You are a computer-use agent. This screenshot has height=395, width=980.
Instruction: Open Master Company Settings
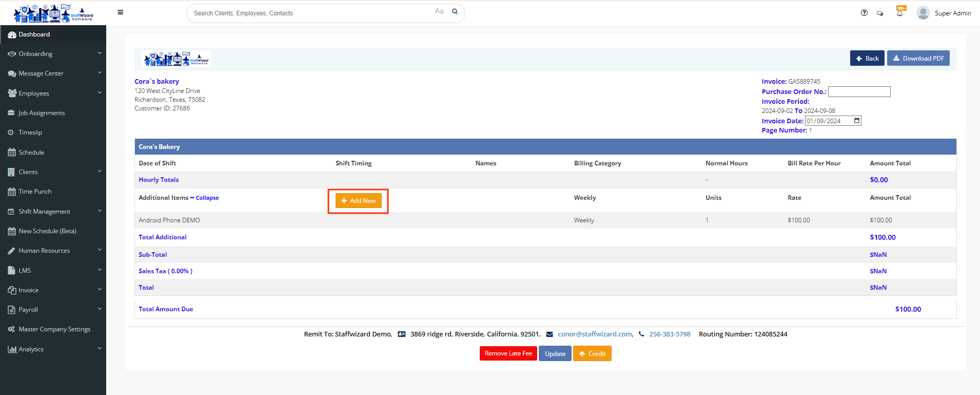(53, 329)
